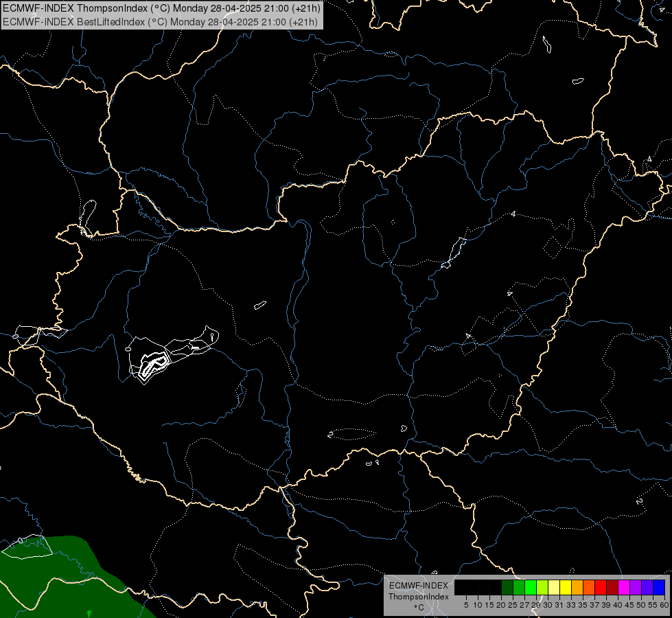672x618 pixels.
Task: Click the ECMWF-INDEX label in the legend box
Action: (419, 586)
